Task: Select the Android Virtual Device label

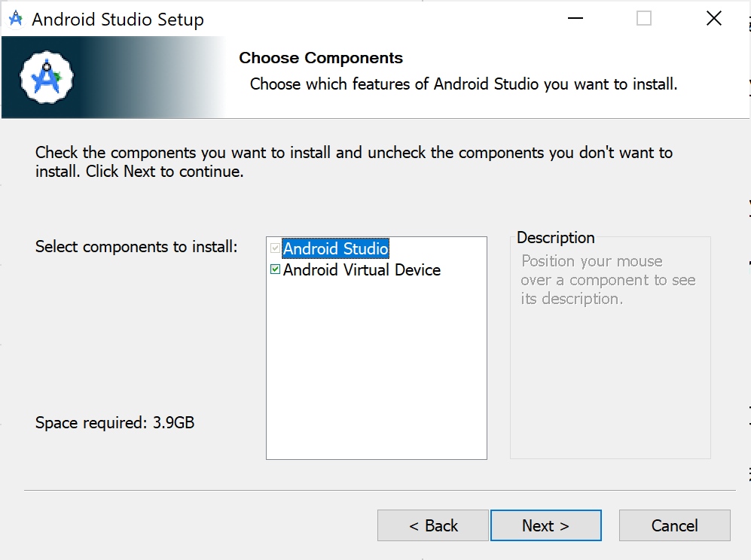Action: click(362, 269)
